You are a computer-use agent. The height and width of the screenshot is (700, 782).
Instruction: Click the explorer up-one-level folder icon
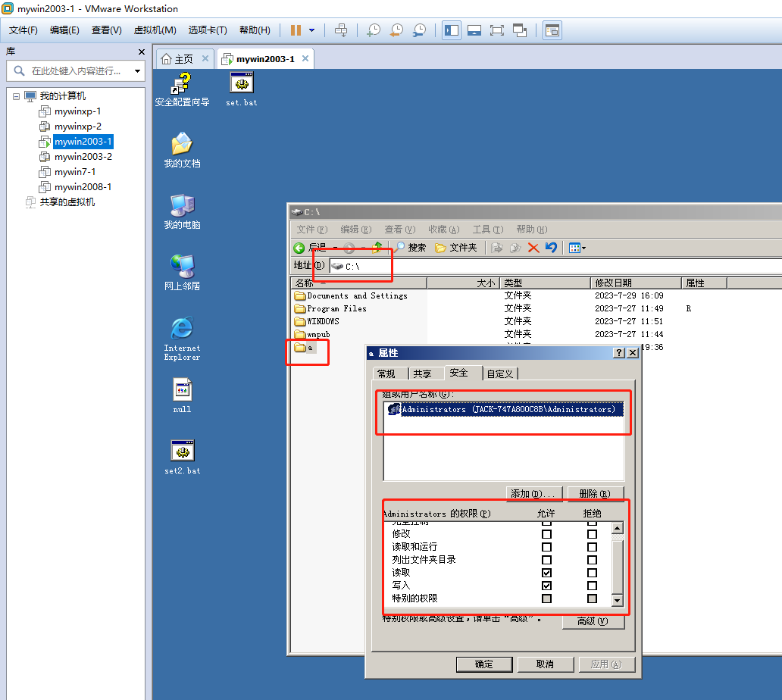click(x=377, y=248)
